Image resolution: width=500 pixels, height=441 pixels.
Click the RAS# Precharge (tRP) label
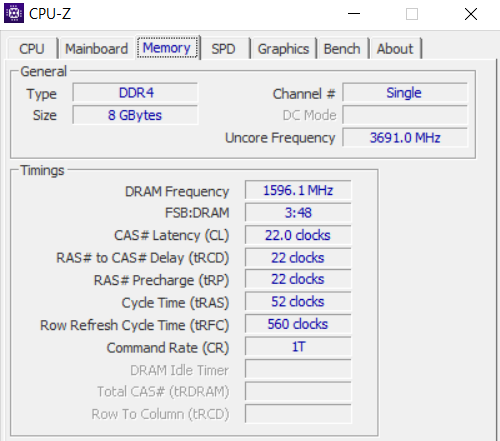(161, 280)
